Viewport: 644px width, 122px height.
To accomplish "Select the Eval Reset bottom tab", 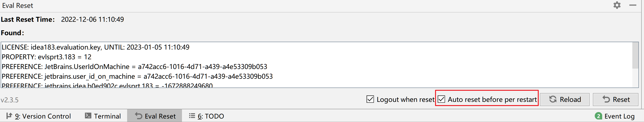I will coord(155,116).
